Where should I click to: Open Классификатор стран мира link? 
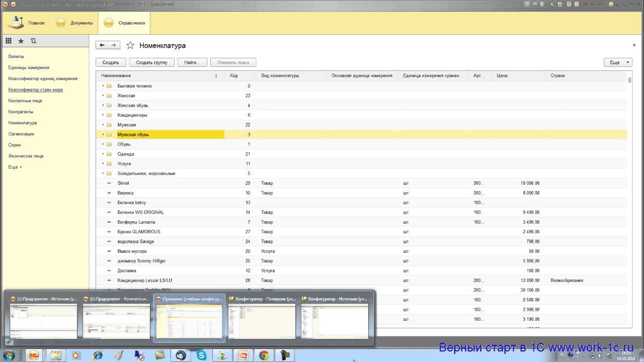[x=35, y=89]
